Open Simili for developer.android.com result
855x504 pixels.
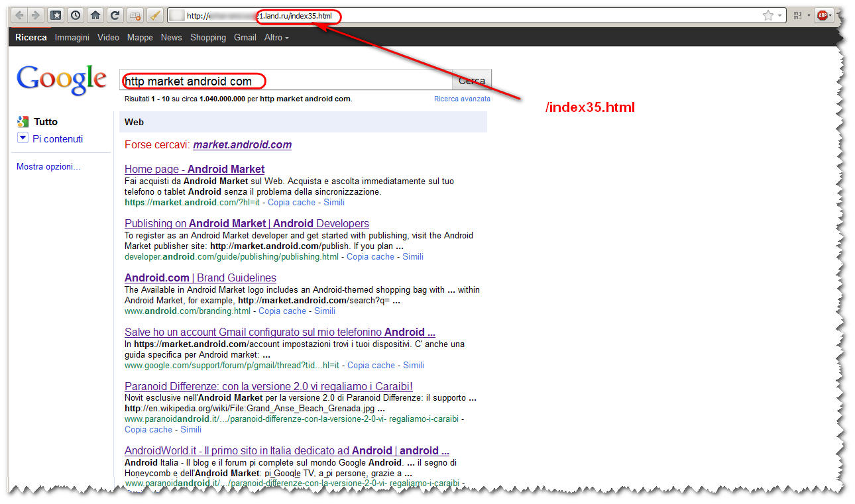pyautogui.click(x=413, y=257)
